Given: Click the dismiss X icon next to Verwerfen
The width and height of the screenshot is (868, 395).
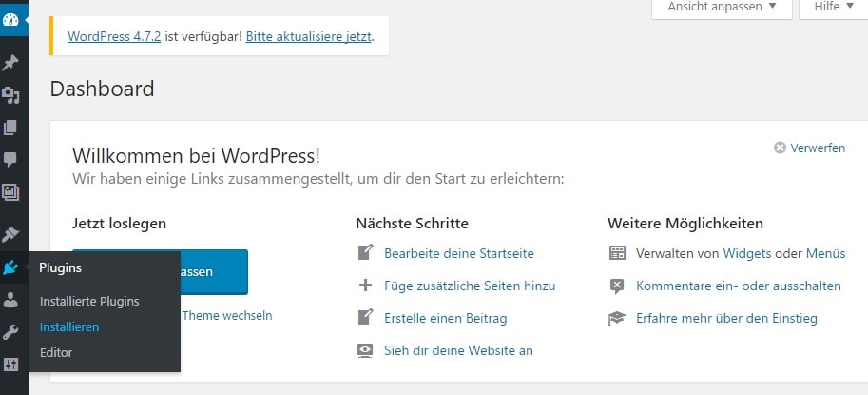Looking at the screenshot, I should 780,148.
